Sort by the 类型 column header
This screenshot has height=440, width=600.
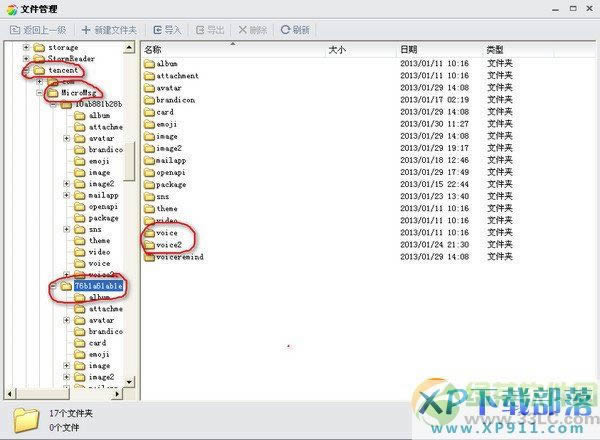point(495,49)
